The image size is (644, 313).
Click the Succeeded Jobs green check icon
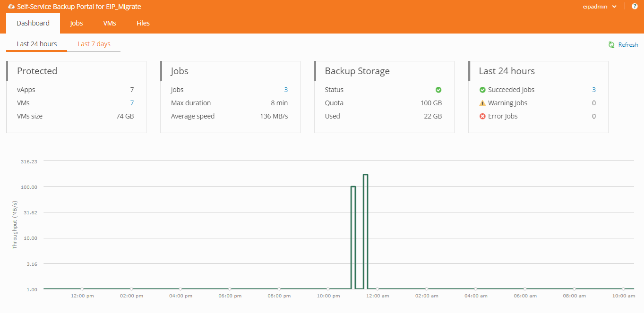click(482, 90)
